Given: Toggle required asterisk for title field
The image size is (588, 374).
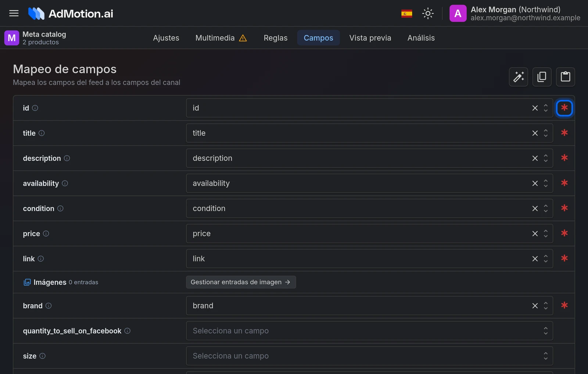Looking at the screenshot, I should coord(564,133).
